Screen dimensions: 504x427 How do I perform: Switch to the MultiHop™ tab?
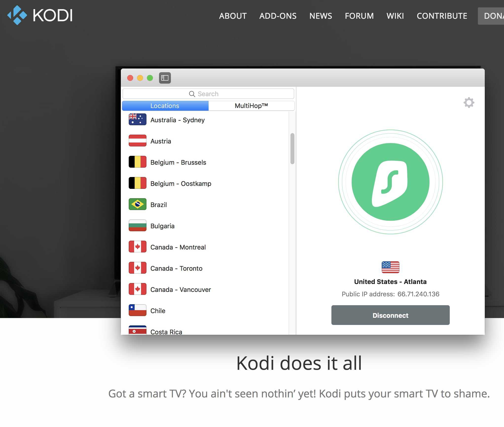tap(252, 106)
